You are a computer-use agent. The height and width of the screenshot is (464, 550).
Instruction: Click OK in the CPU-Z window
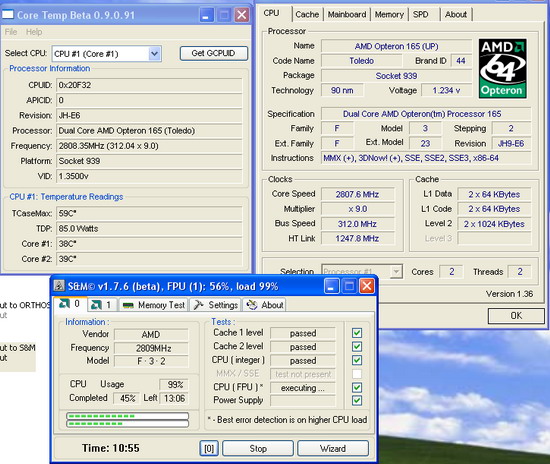click(x=516, y=316)
